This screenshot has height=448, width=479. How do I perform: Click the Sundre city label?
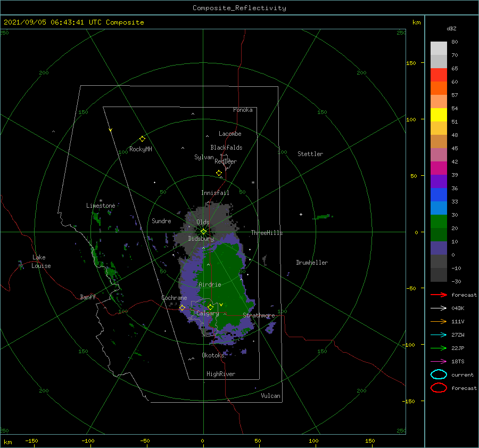[161, 221]
